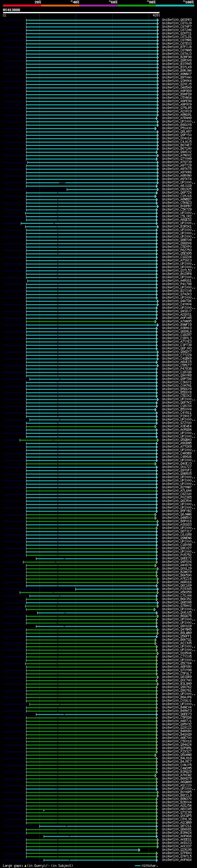Select hit label UniRef100_C1MJ16
The width and height of the screenshot is (197, 868).
pyautogui.click(x=177, y=196)
